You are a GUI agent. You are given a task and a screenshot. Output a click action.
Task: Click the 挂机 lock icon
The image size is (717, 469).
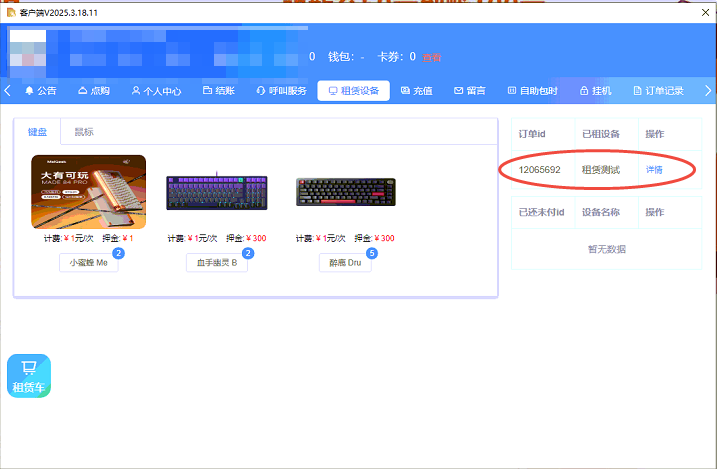[x=584, y=91]
